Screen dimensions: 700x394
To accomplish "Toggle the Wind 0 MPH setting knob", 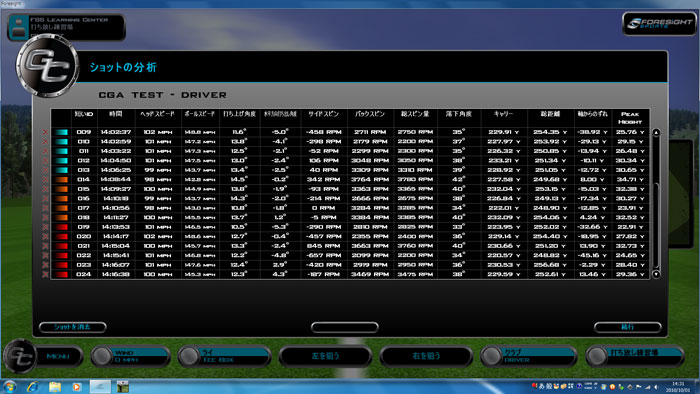I will (102, 356).
